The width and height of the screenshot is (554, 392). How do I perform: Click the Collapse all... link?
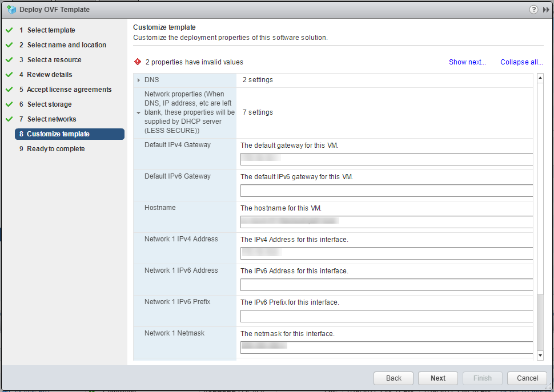click(521, 62)
